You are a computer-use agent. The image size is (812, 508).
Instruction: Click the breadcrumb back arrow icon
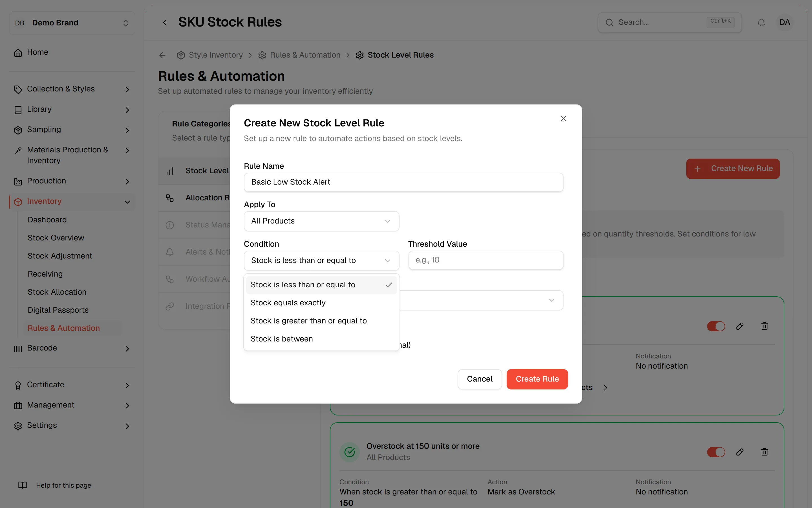click(x=162, y=55)
